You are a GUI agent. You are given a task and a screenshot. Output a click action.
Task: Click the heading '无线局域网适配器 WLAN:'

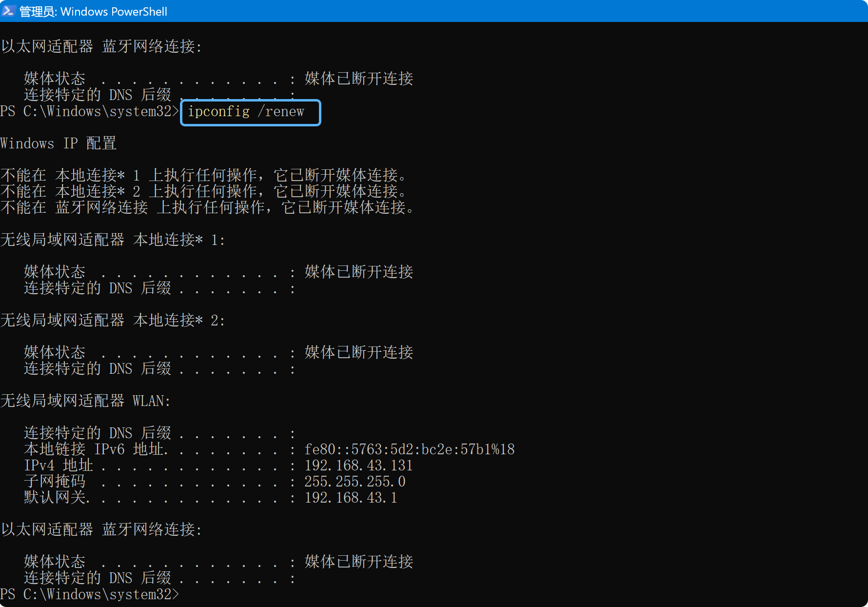85,401
